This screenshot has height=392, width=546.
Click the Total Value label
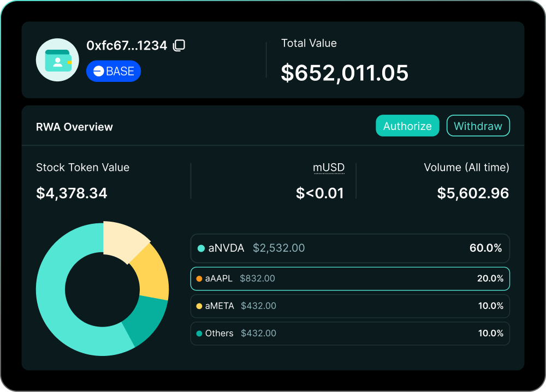(x=309, y=43)
